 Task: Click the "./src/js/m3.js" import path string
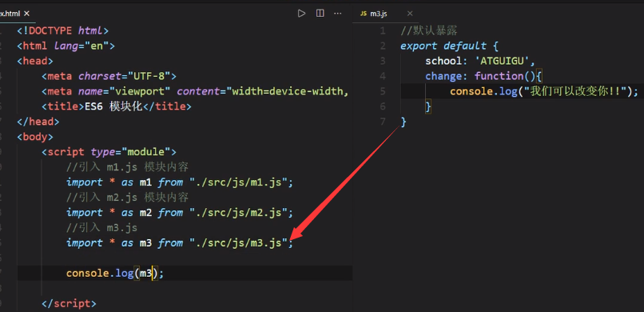(x=238, y=243)
